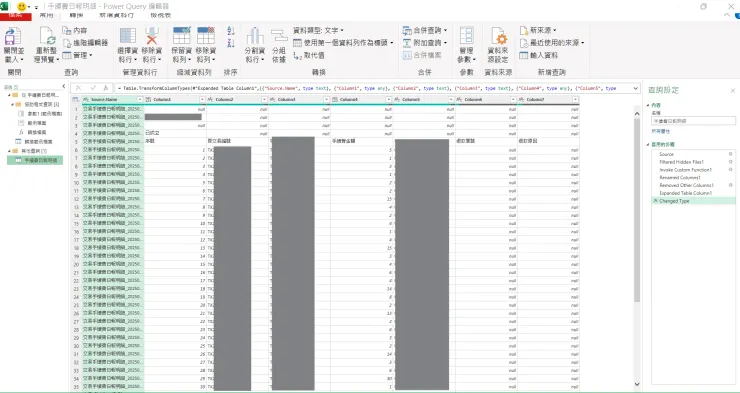Viewport: 740px width, 393px height.
Task: Collapse the 其他查詢 folder in the queries pane
Action: click(x=9, y=151)
